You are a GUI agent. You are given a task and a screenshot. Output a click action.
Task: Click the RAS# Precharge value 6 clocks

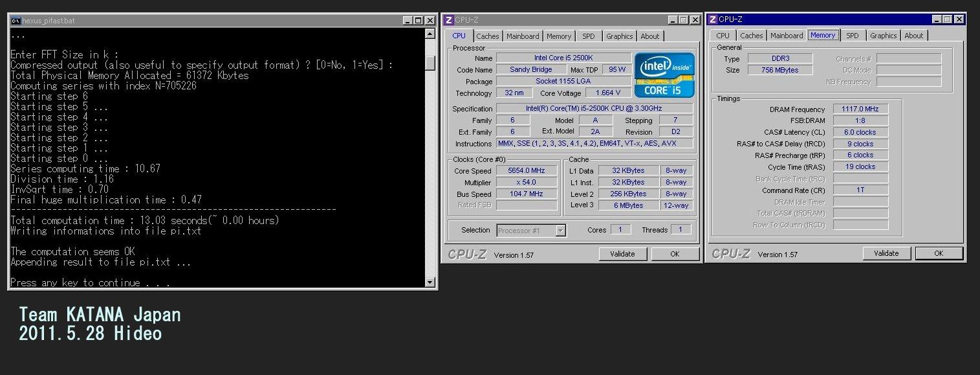(x=861, y=155)
